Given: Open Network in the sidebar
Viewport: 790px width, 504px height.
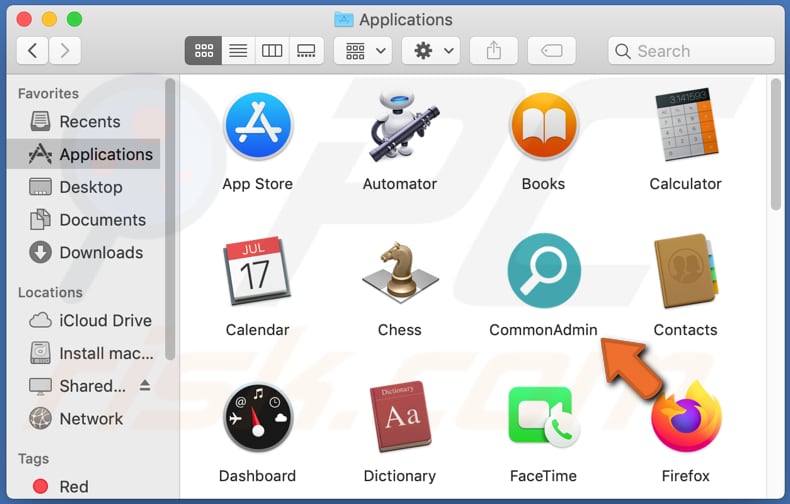Looking at the screenshot, I should click(84, 419).
